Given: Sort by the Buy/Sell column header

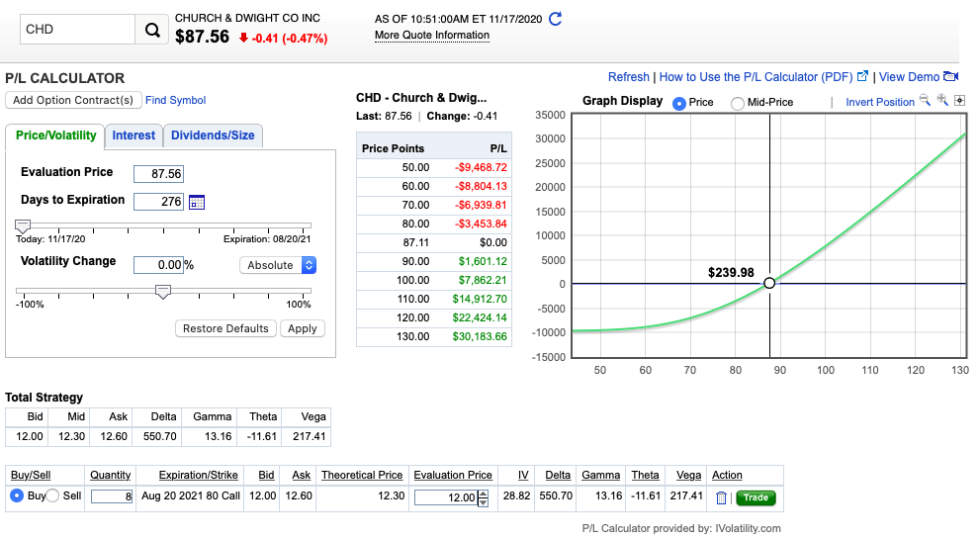Looking at the screenshot, I should click(31, 476).
